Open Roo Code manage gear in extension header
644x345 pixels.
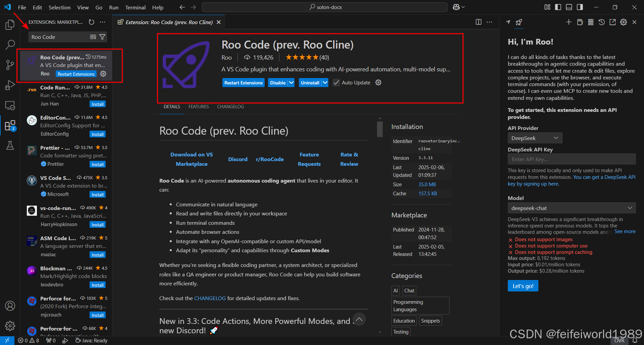pyautogui.click(x=378, y=83)
